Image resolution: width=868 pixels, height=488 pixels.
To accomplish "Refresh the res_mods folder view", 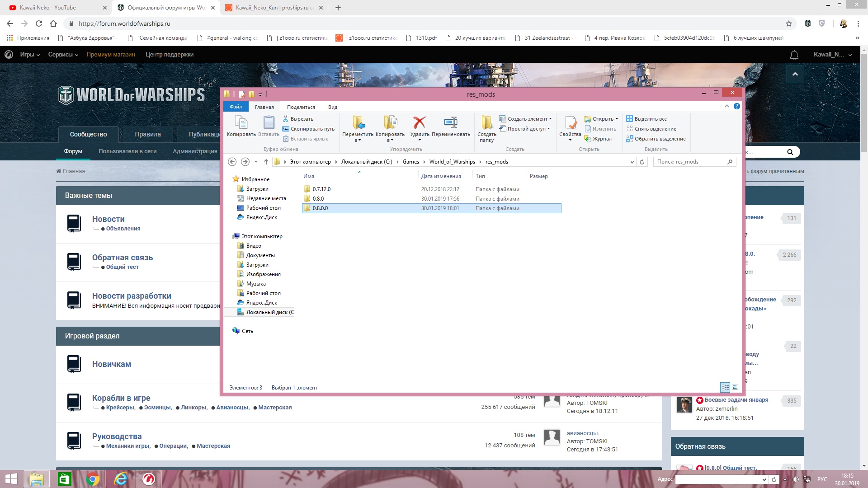I will 642,162.
